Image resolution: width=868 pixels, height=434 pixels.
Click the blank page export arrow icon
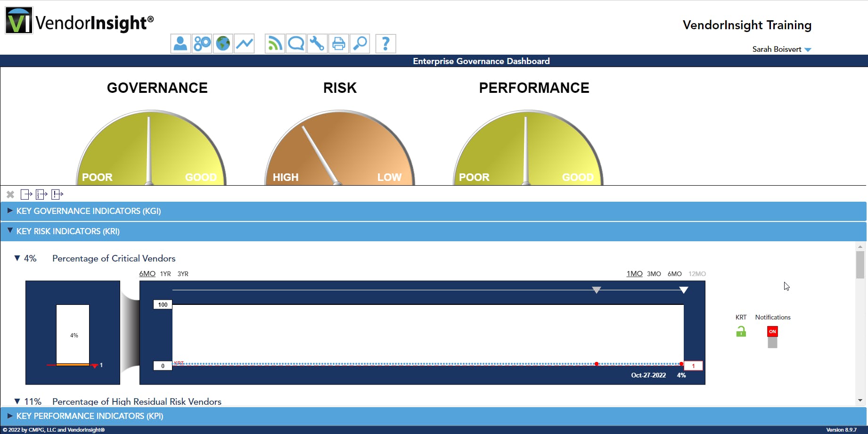26,194
